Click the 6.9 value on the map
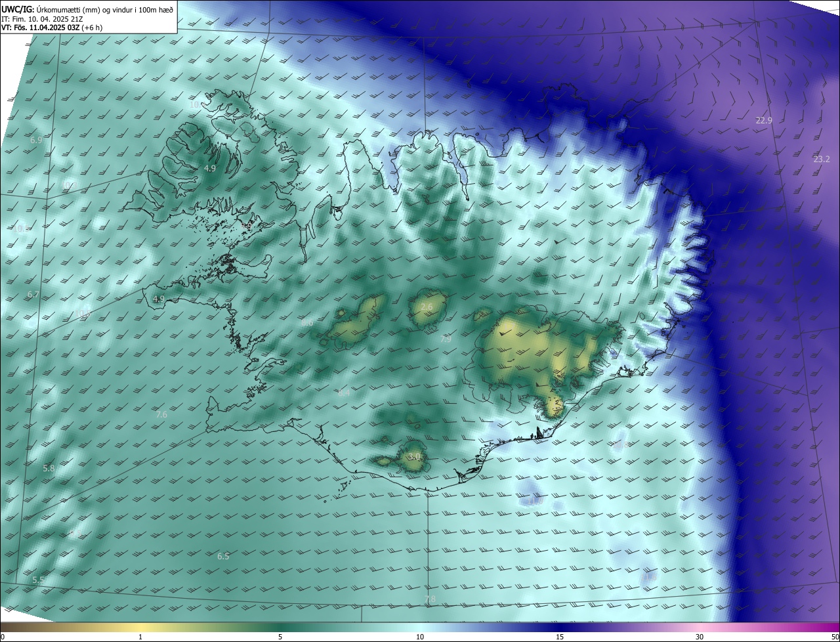Viewport: 840px width, 642px height. 36,140
